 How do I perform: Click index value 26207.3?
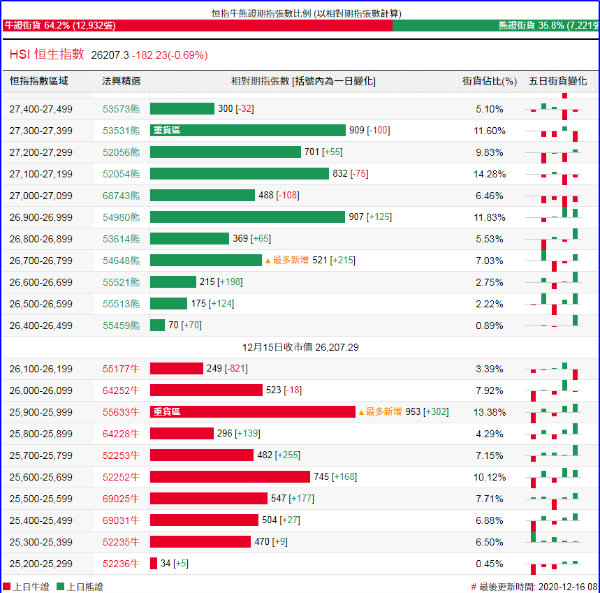tap(110, 55)
